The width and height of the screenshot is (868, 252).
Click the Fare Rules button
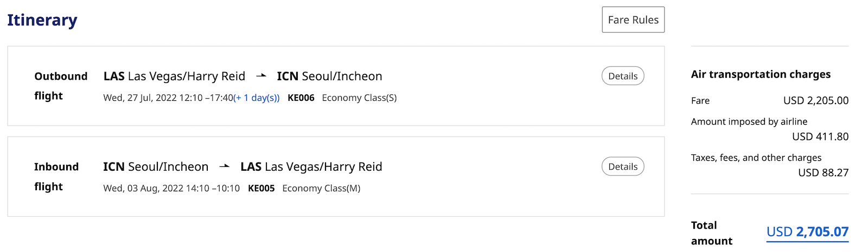click(633, 20)
